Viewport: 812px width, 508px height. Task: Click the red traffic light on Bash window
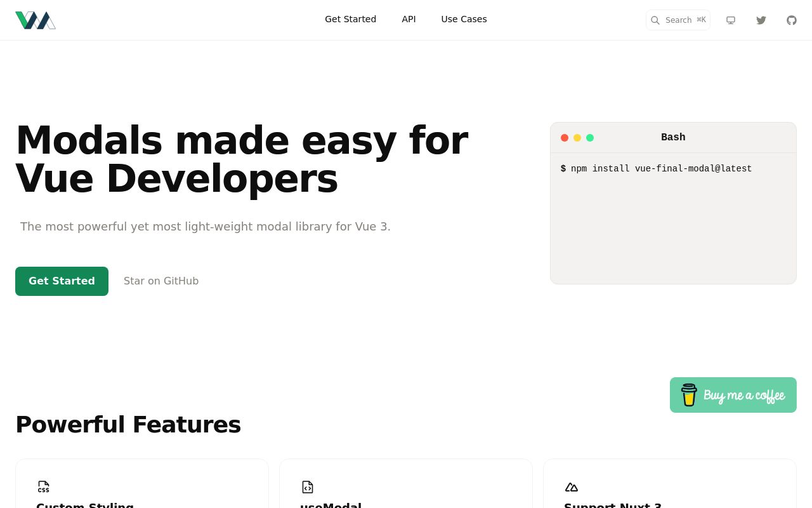[x=565, y=137]
